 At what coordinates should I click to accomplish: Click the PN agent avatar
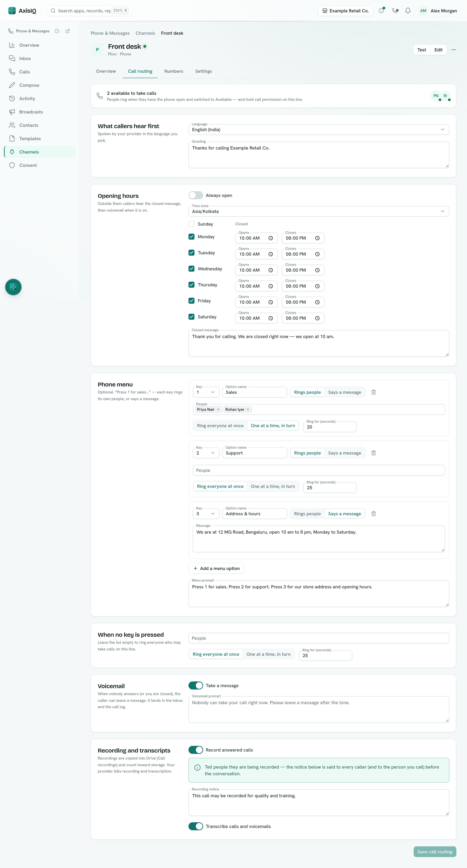(436, 96)
